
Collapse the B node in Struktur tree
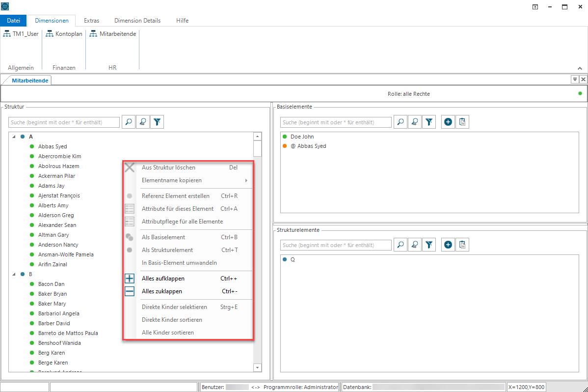14,274
